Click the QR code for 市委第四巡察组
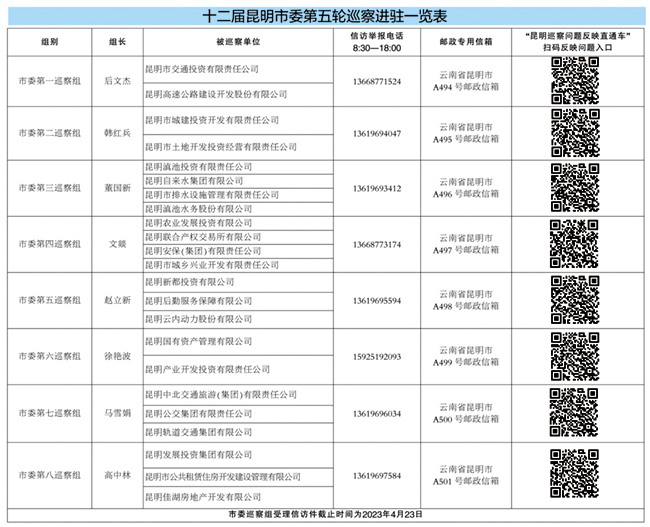Screen dimensions: 650x527 click(575, 243)
